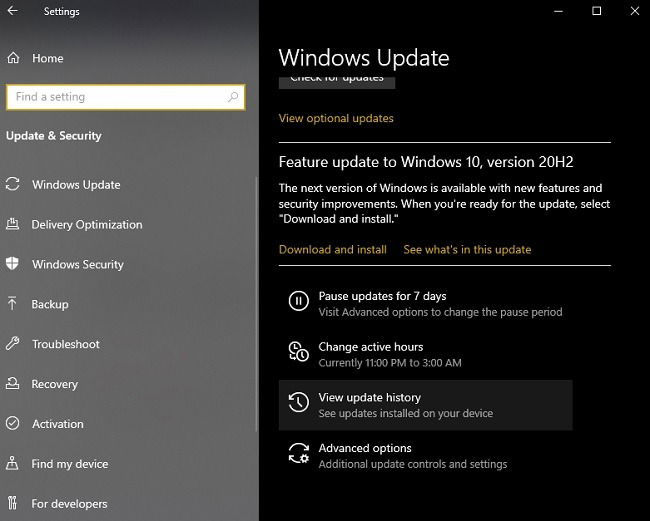Click the Home house icon
Image resolution: width=650 pixels, height=521 pixels.
click(x=13, y=58)
